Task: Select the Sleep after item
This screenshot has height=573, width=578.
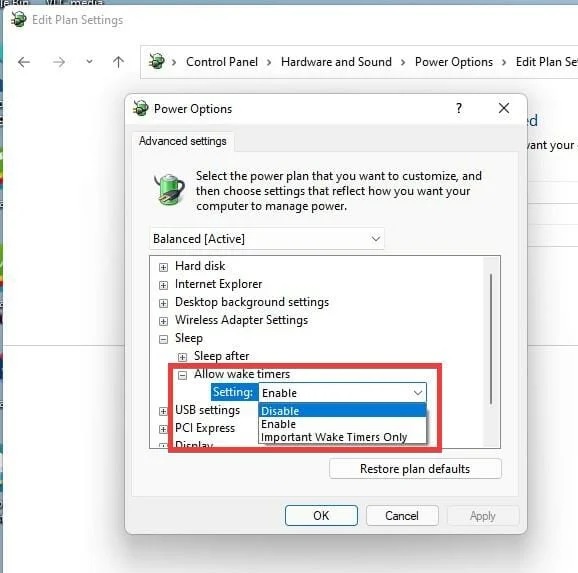Action: pyautogui.click(x=222, y=356)
